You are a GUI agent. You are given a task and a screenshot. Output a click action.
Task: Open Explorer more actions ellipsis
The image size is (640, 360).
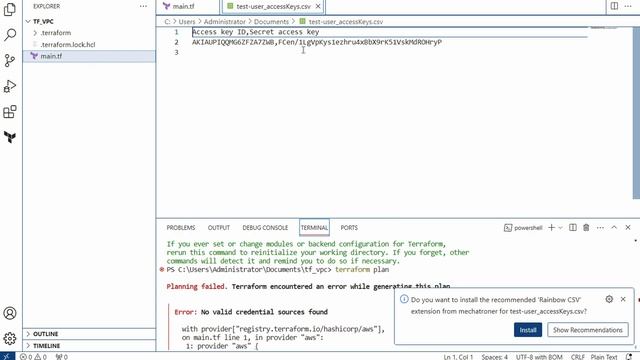coord(143,6)
